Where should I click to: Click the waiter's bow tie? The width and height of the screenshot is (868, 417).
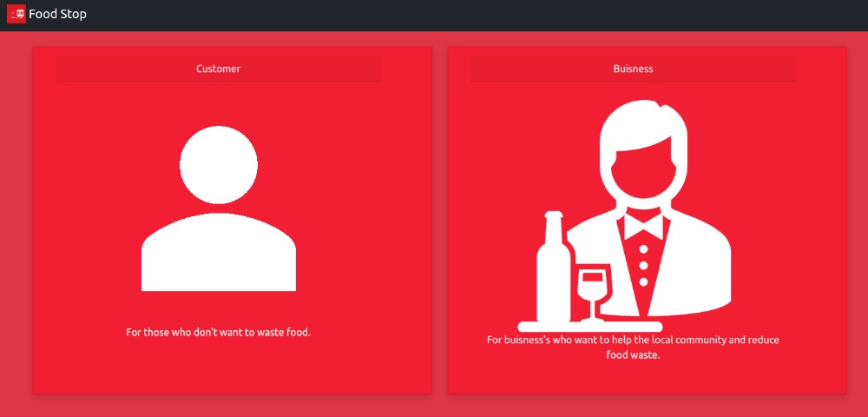[x=643, y=226]
